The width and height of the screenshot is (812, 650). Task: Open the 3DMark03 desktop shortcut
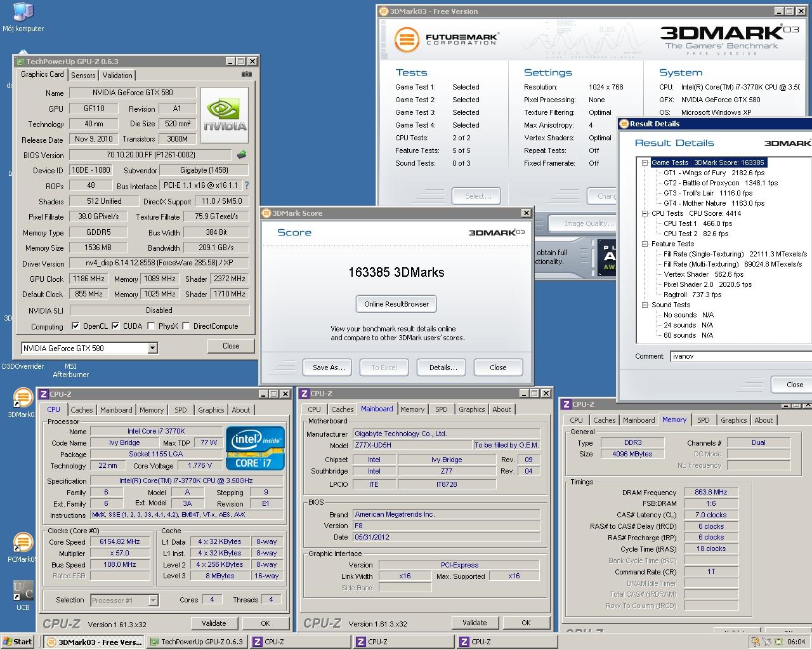tap(23, 403)
